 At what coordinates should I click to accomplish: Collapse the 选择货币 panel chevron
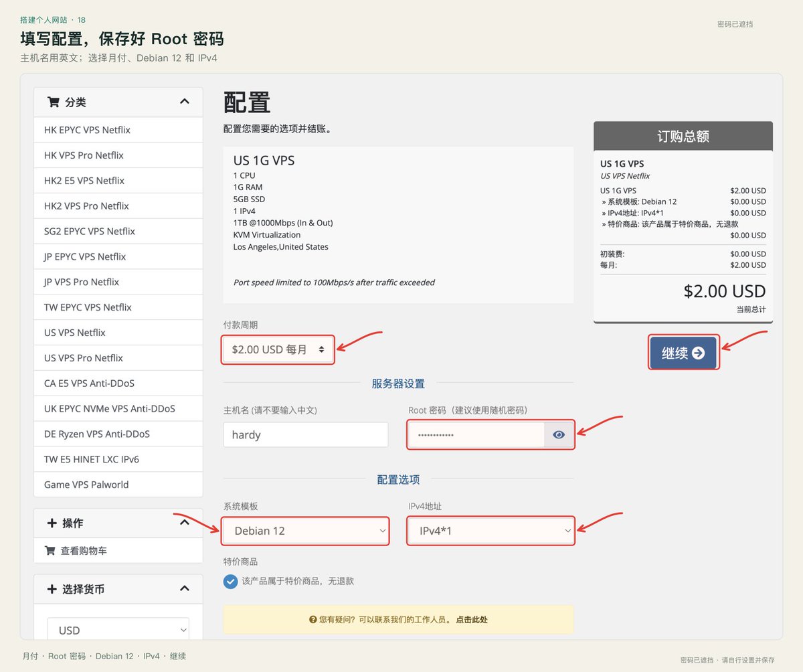point(185,589)
